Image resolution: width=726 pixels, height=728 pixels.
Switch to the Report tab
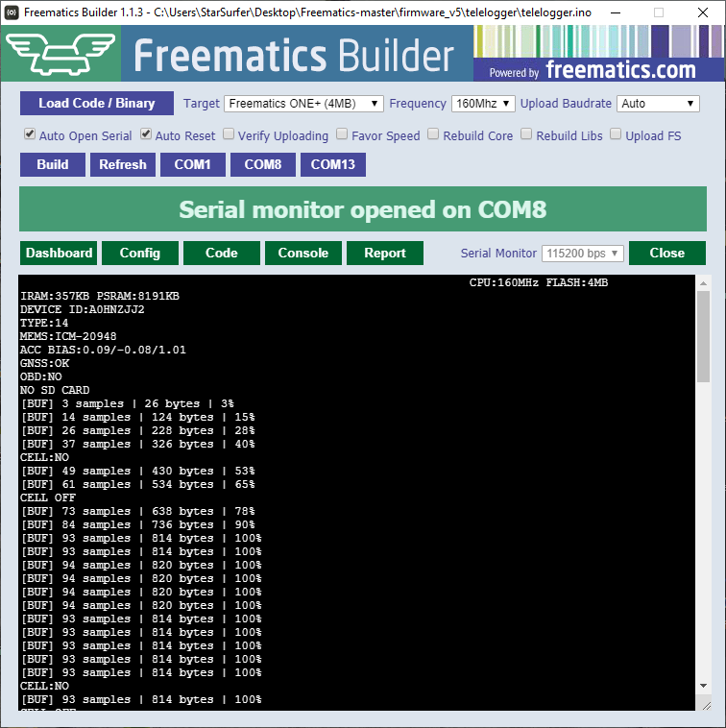click(385, 253)
